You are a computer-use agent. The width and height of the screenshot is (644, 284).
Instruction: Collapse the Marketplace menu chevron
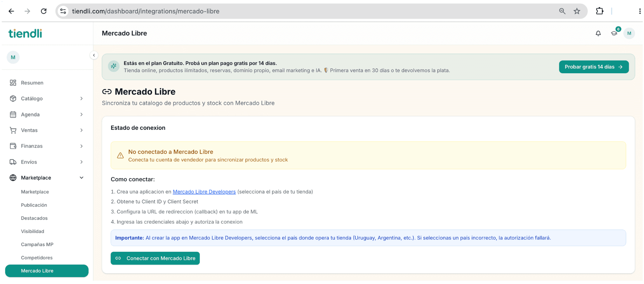point(81,178)
